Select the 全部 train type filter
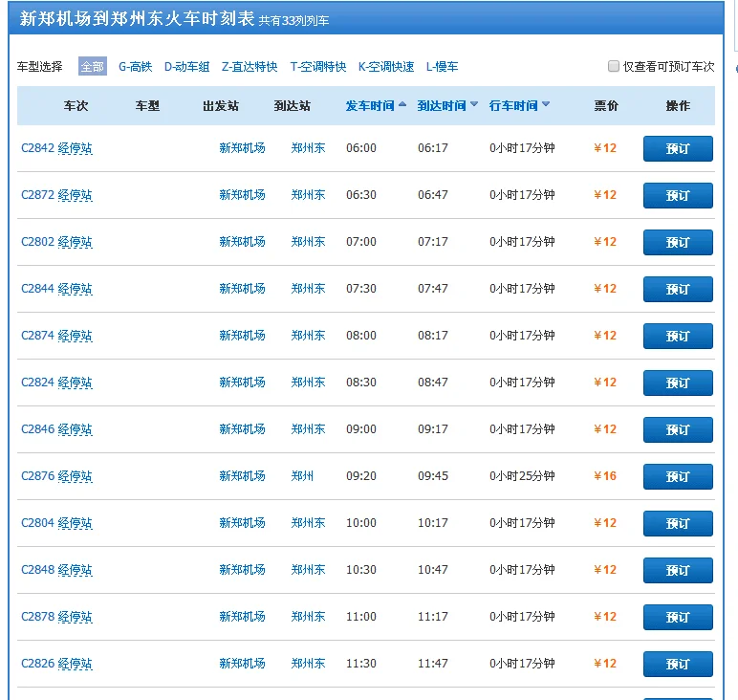 coord(92,66)
